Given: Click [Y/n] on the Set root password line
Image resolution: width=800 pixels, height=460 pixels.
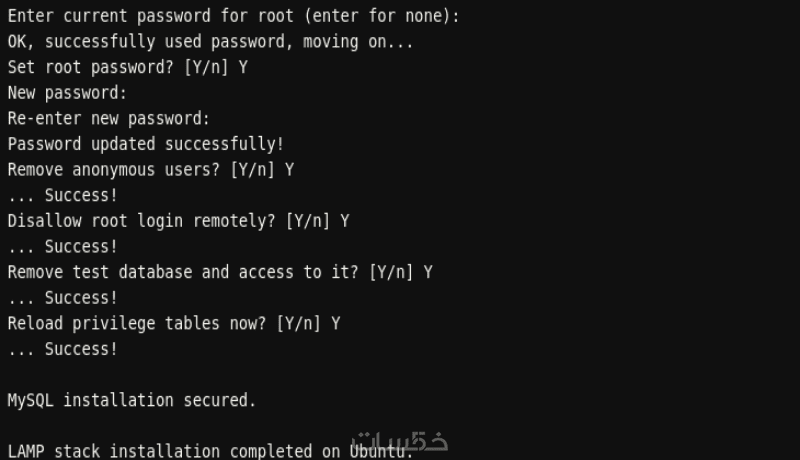Looking at the screenshot, I should pos(206,68).
